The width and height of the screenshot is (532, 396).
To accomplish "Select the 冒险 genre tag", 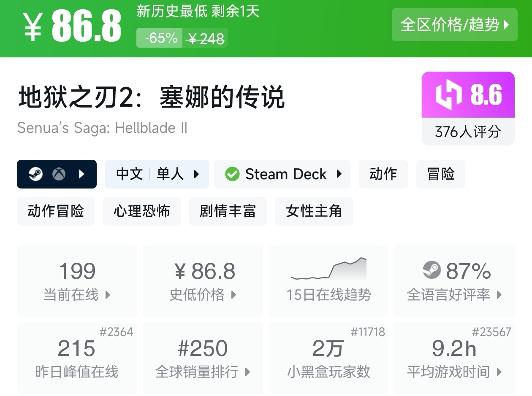I will [440, 174].
